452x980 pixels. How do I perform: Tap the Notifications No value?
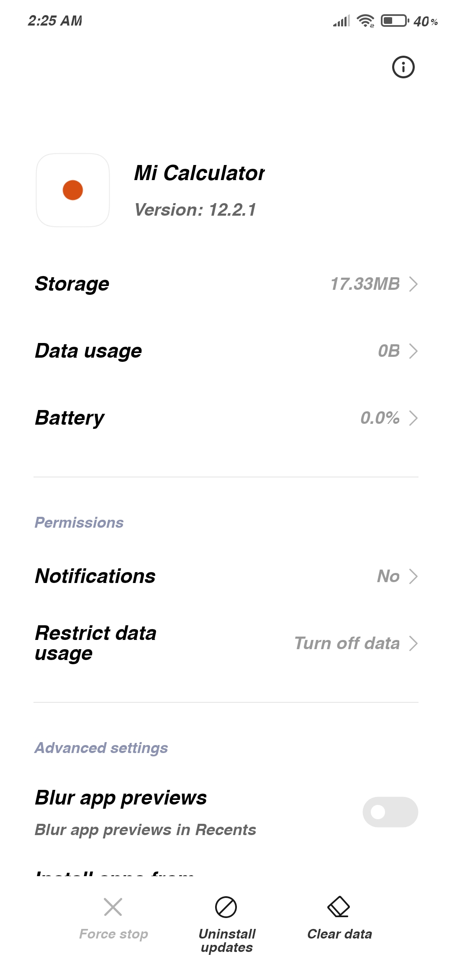coord(388,576)
